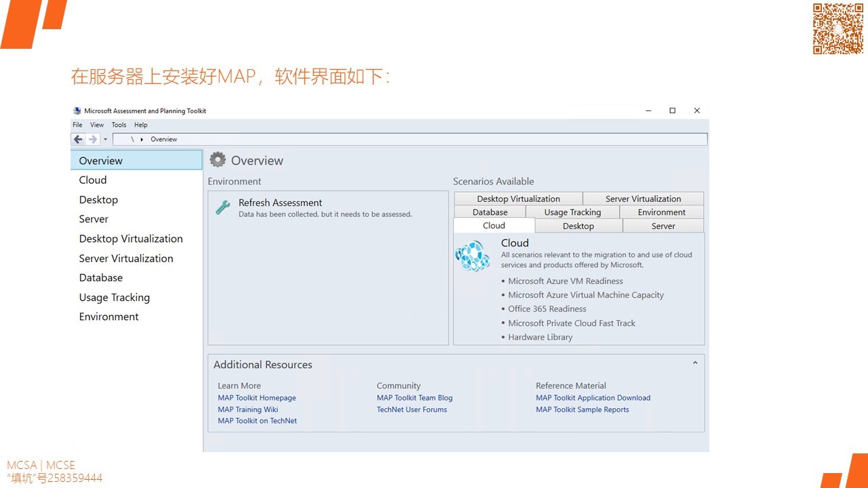Click Hardware Library scenario

[540, 337]
